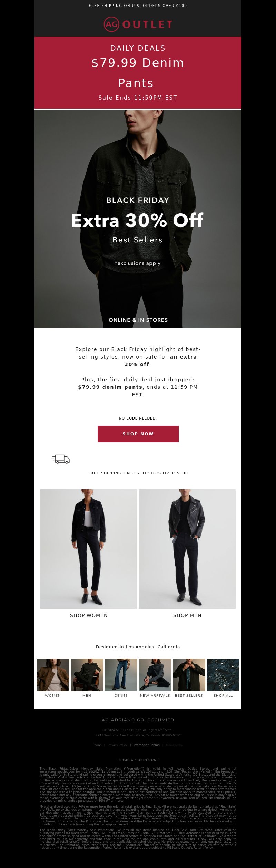The height and width of the screenshot is (868, 276).
Task: Select the Shop Women model photo
Action: click(89, 549)
